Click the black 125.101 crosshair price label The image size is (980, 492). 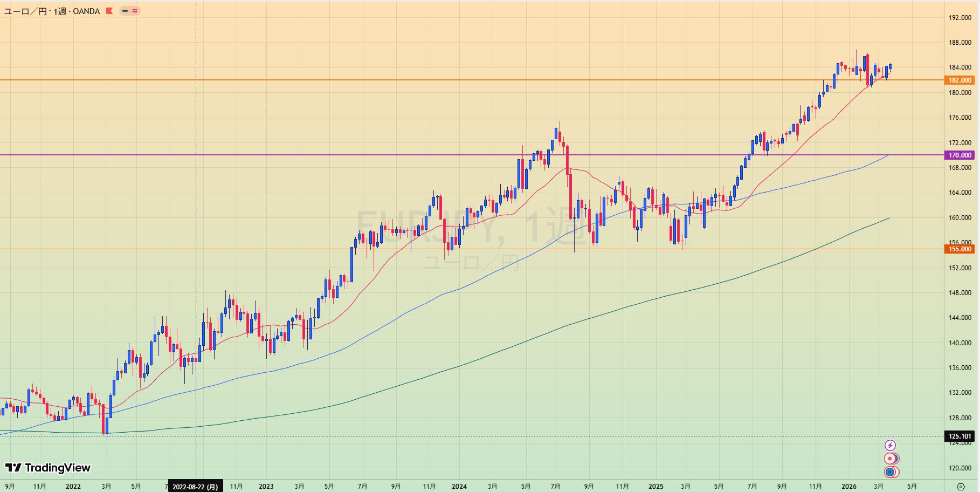[x=960, y=436]
